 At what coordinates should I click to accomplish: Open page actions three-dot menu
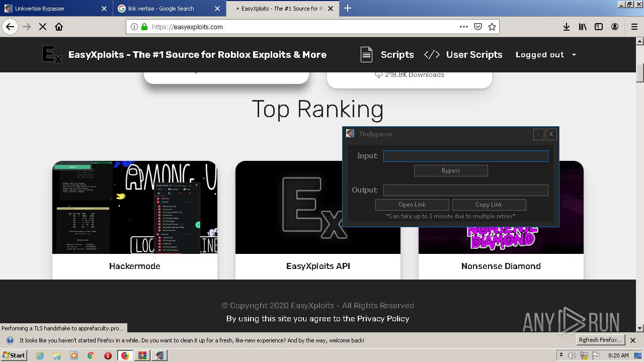point(463,27)
